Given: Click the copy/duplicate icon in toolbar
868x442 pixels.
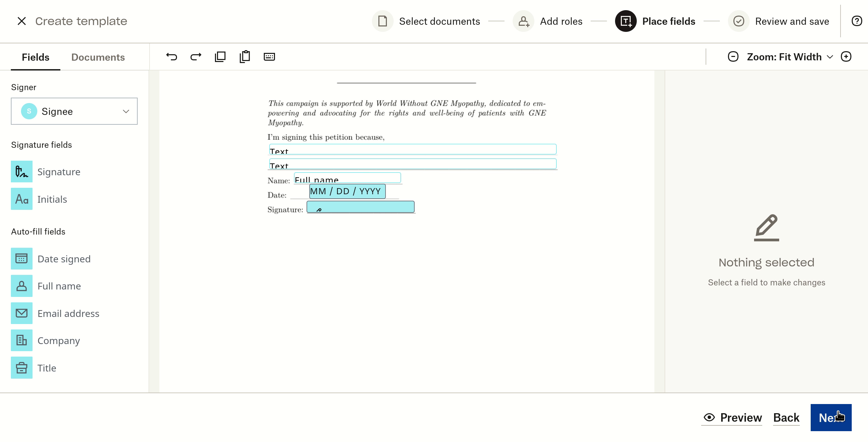Looking at the screenshot, I should coord(220,56).
